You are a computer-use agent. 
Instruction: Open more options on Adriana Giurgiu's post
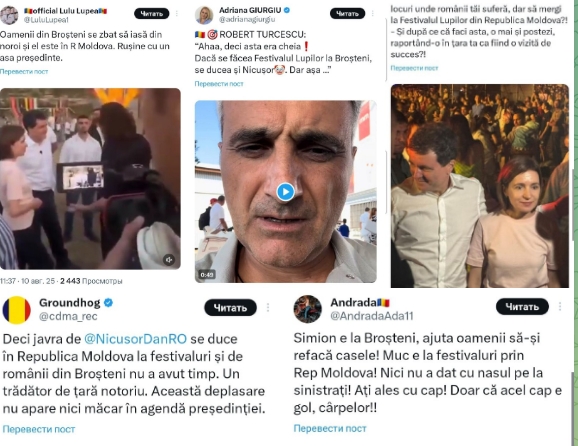(x=373, y=14)
